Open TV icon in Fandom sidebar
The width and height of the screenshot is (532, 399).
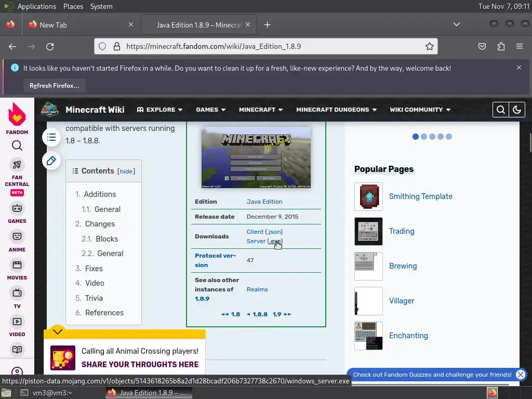click(x=17, y=293)
